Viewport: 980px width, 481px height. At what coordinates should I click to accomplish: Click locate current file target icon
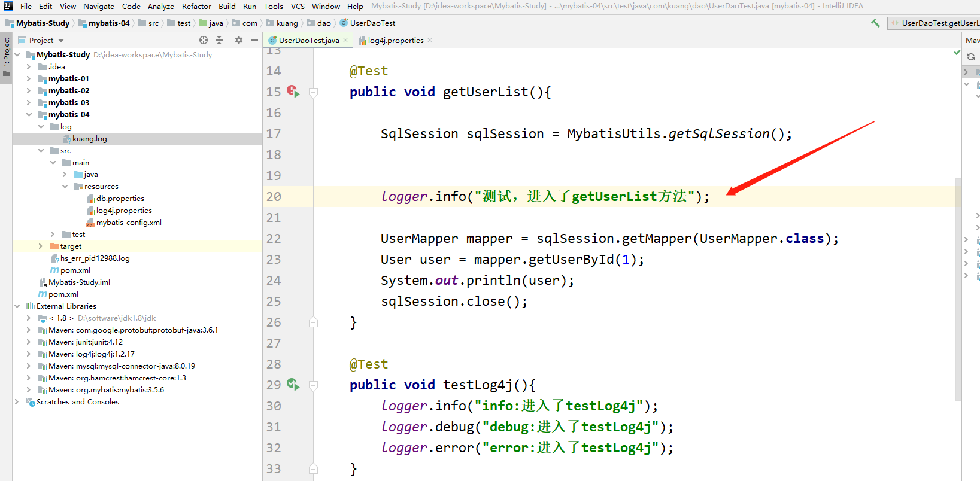204,40
